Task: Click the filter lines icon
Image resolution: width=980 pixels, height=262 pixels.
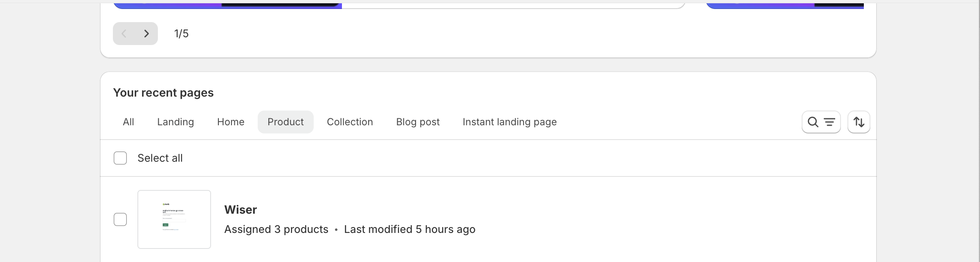Action: [x=829, y=122]
